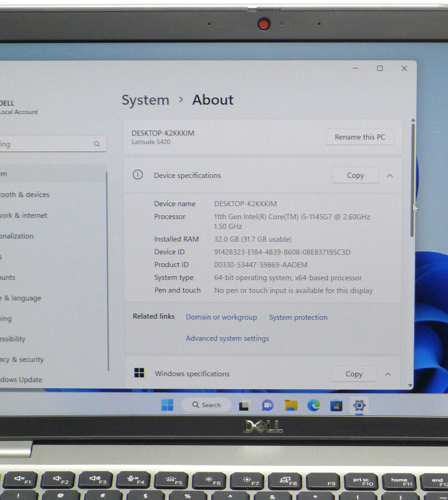The width and height of the screenshot is (448, 500).
Task: Open Time & language in the sidebar
Action: 21,298
